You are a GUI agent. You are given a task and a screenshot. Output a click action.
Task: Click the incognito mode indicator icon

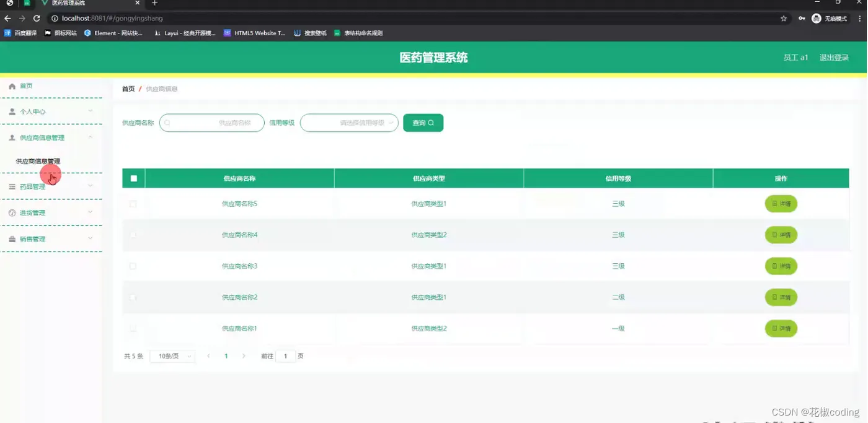coord(817,19)
